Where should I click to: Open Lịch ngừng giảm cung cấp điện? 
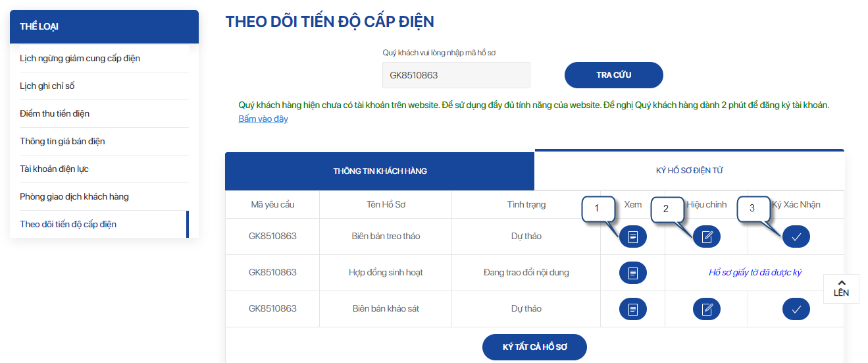pyautogui.click(x=80, y=59)
